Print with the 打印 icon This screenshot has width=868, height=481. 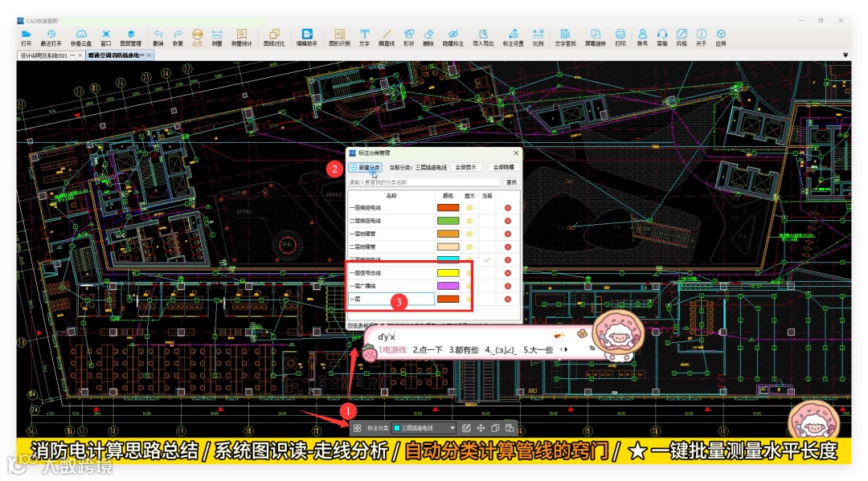[620, 38]
